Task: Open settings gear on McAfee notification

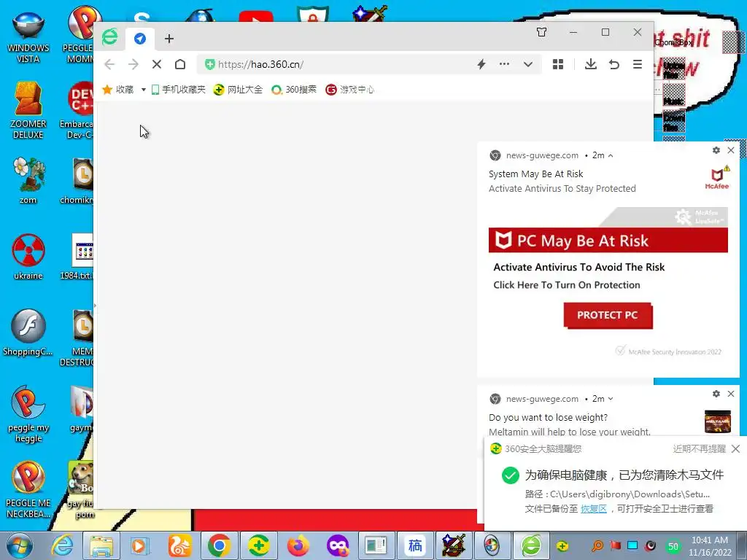Action: 716,150
